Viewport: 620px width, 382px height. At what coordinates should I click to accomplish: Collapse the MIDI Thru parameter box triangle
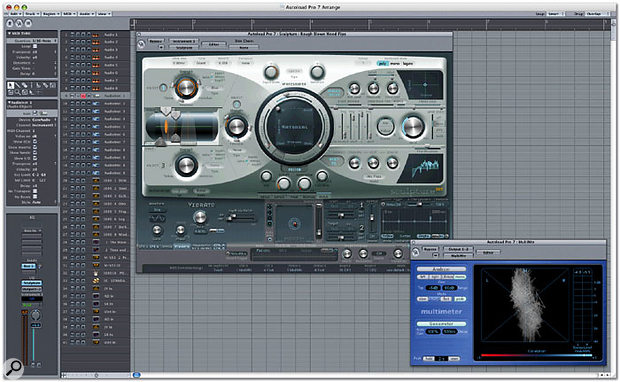[x=9, y=34]
